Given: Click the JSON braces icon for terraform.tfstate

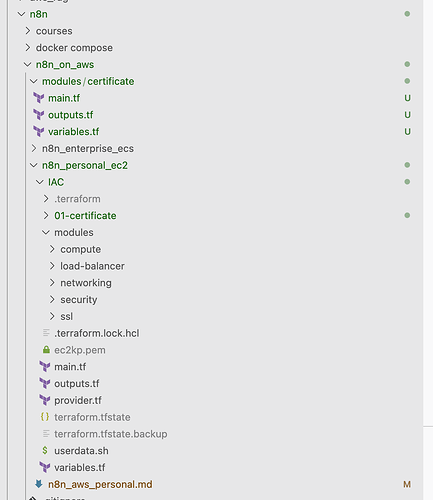Looking at the screenshot, I should click(45, 417).
